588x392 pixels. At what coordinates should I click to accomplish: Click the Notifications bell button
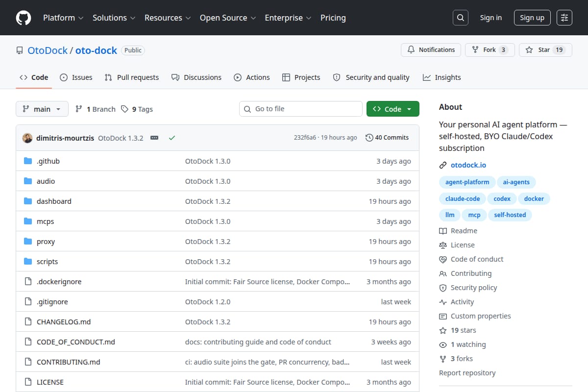coord(431,50)
